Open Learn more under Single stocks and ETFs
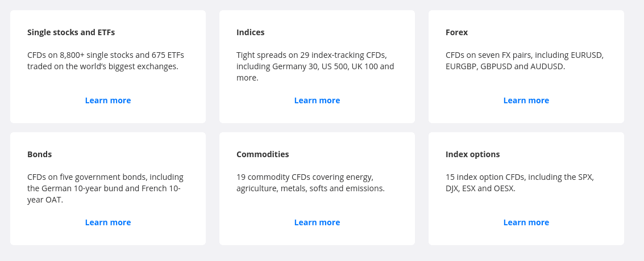This screenshot has width=644, height=261. 107,100
